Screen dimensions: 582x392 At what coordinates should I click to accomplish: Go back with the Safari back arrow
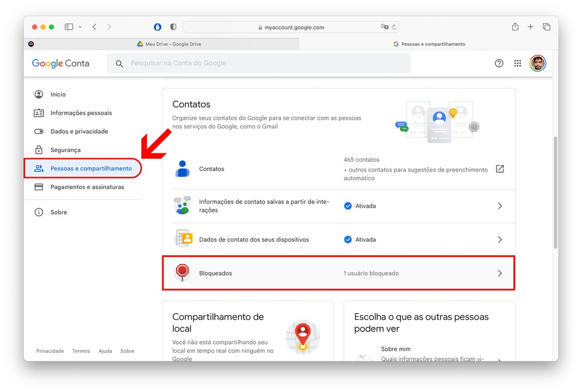click(x=94, y=27)
